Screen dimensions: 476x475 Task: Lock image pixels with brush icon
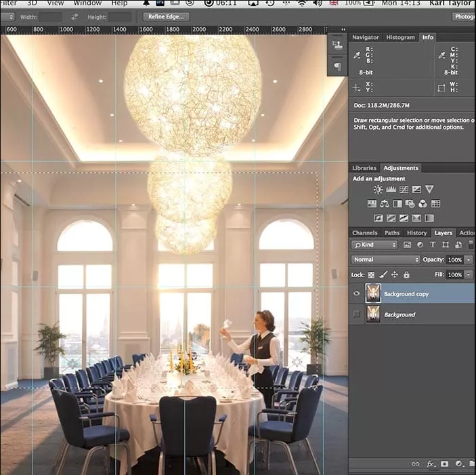pyautogui.click(x=383, y=274)
